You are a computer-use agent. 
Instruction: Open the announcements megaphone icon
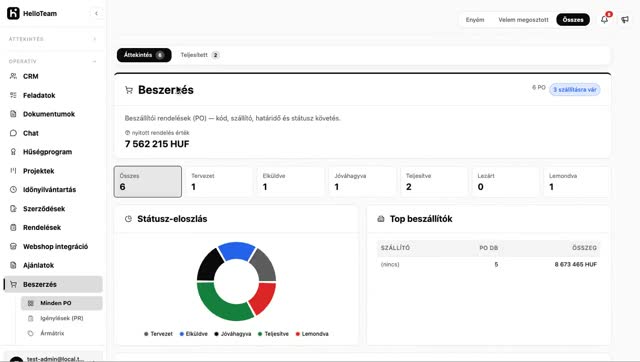click(x=625, y=20)
